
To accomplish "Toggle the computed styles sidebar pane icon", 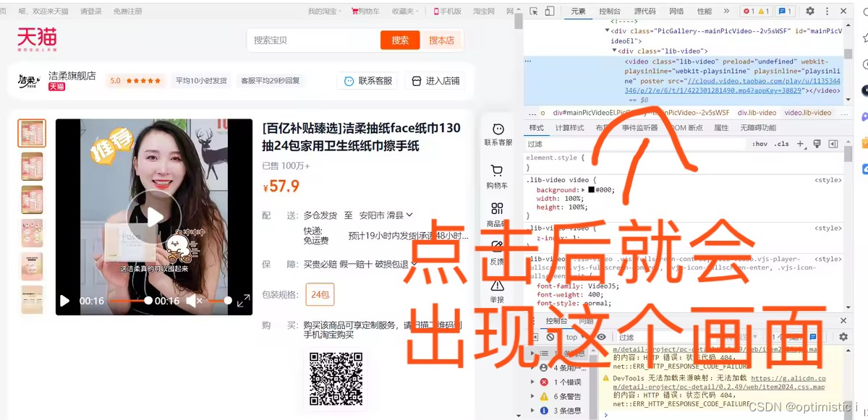I will (x=832, y=144).
